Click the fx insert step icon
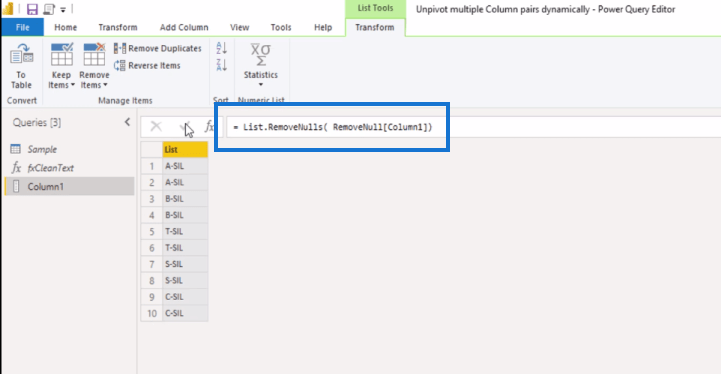721x374 pixels. 210,127
